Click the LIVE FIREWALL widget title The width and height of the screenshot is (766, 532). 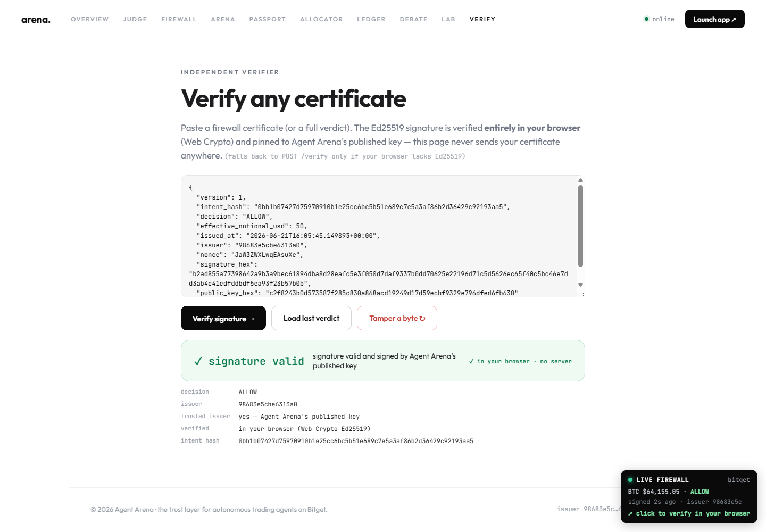point(662,480)
